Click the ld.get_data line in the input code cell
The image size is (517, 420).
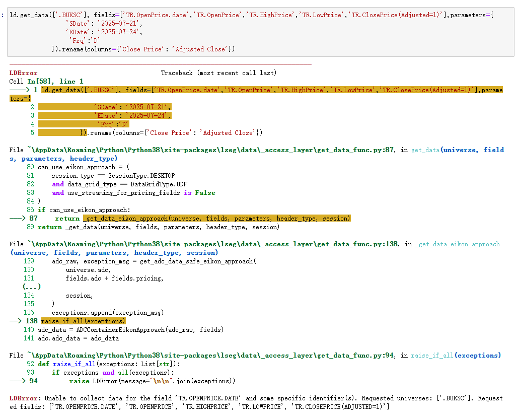tap(251, 15)
